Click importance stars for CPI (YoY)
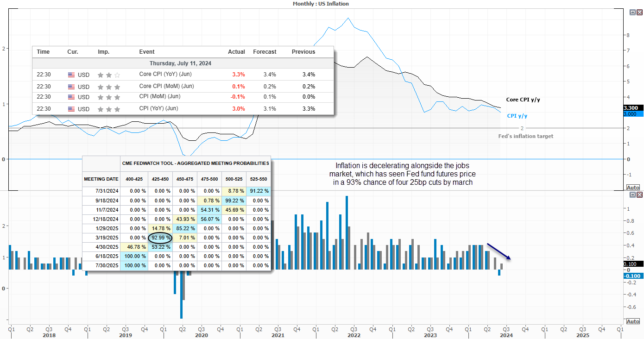The image size is (644, 339). point(109,109)
